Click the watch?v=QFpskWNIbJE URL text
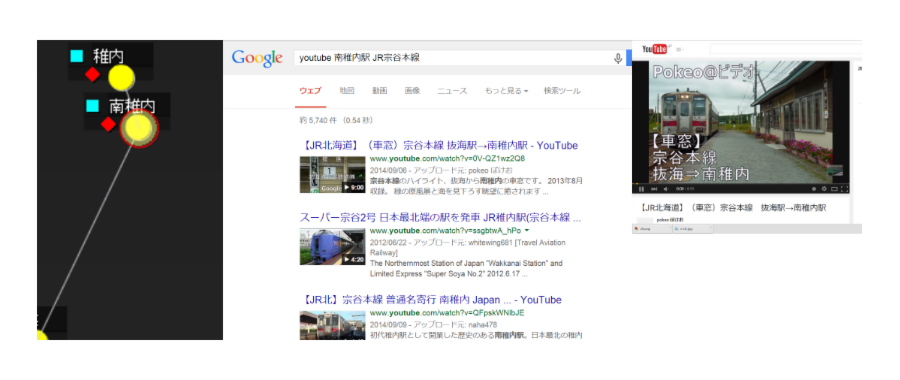Screen dimensions: 900x380 447,313
